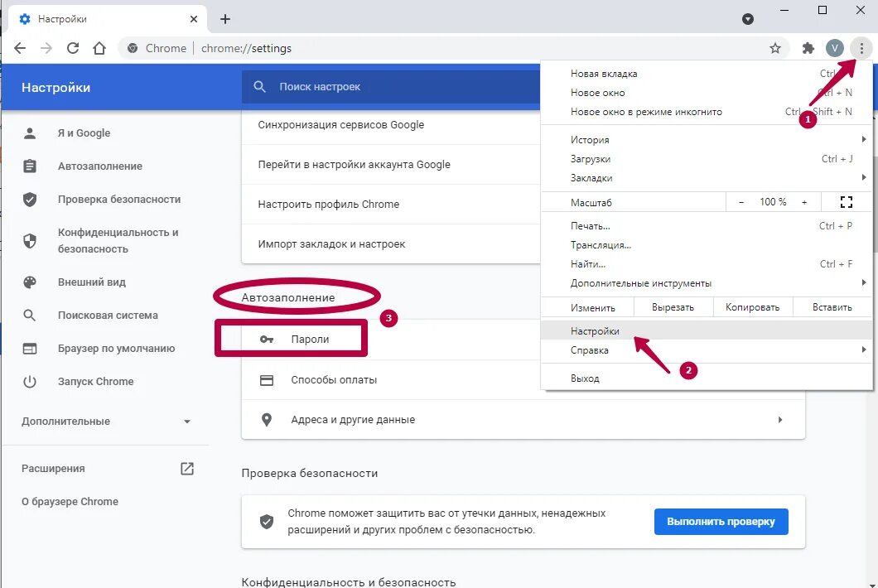Click the Запуск Chrome power icon
This screenshot has width=878, height=588.
pyautogui.click(x=30, y=381)
